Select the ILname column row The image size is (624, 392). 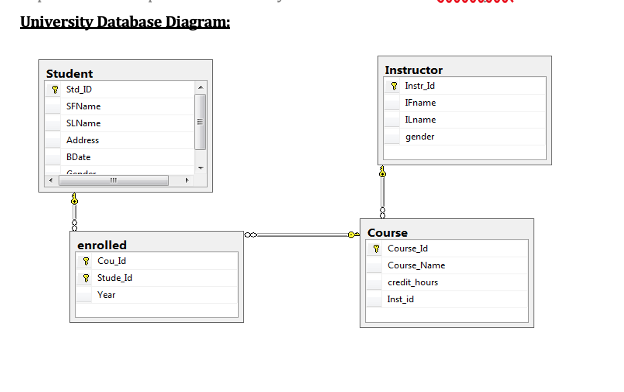pyautogui.click(x=465, y=120)
